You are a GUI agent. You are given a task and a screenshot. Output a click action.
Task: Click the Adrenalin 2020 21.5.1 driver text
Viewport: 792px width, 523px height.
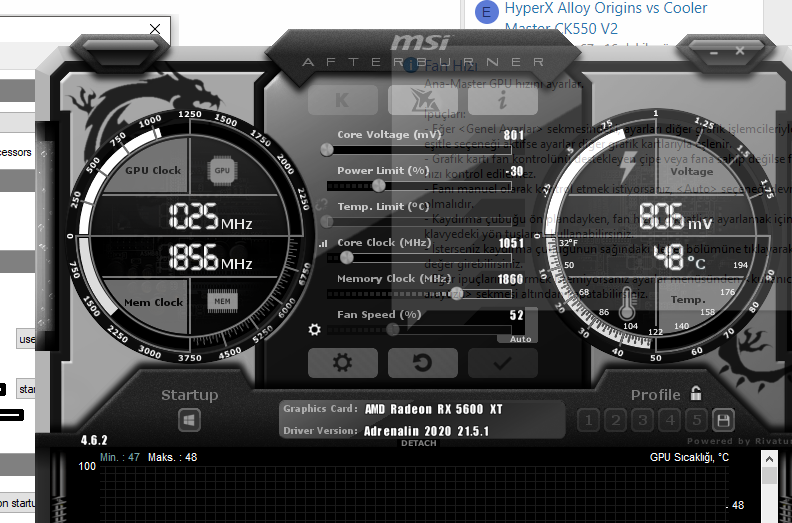(x=426, y=431)
